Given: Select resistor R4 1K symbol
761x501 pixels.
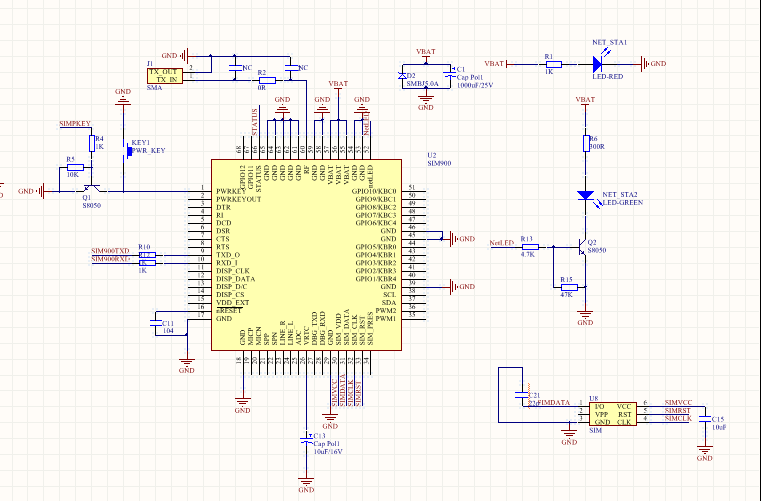Looking at the screenshot, I should click(x=92, y=144).
